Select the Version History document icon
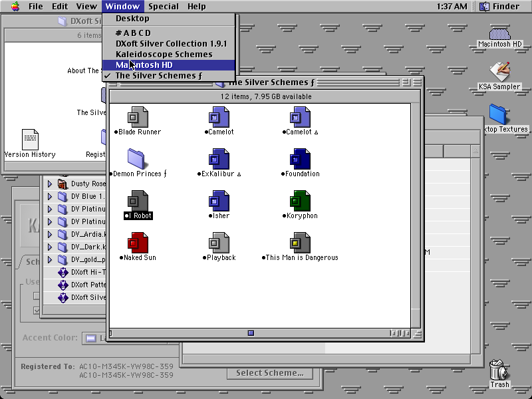This screenshot has width=532, height=399. click(x=30, y=140)
